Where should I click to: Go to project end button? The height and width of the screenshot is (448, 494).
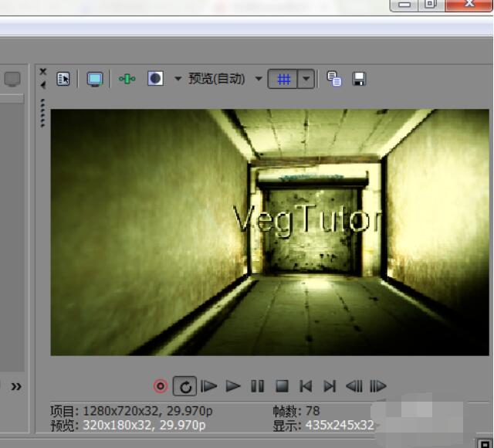click(x=330, y=386)
